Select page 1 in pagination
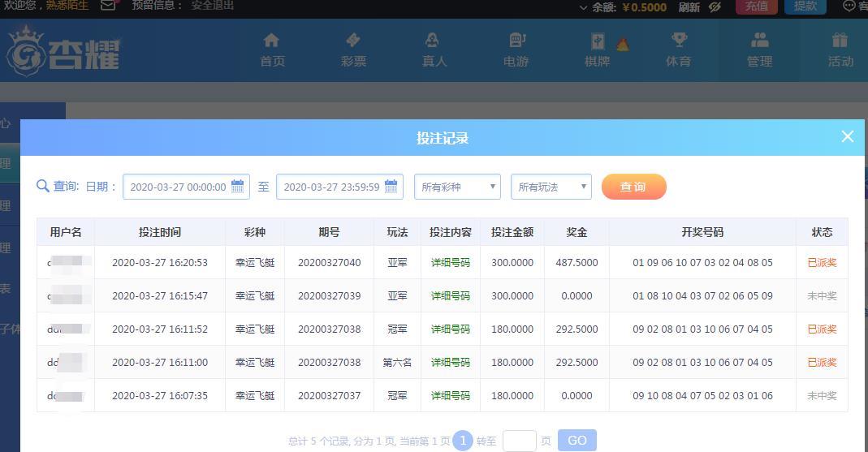Image resolution: width=868 pixels, height=452 pixels. [x=463, y=441]
